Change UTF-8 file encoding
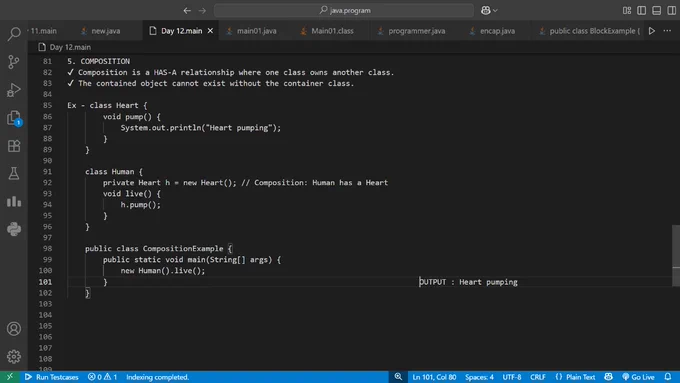 [512, 377]
